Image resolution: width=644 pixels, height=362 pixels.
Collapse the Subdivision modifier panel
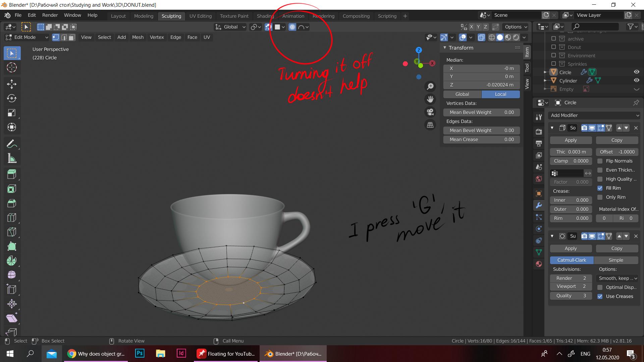tap(552, 236)
